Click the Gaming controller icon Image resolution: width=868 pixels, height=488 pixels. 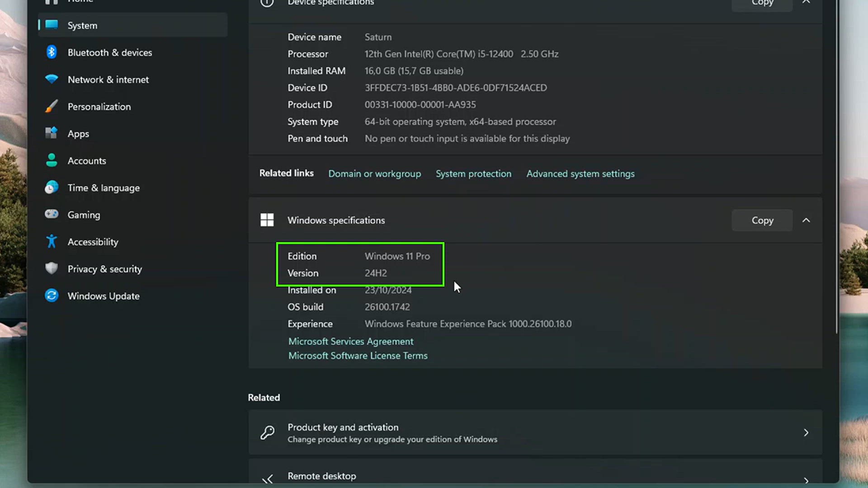tap(52, 214)
